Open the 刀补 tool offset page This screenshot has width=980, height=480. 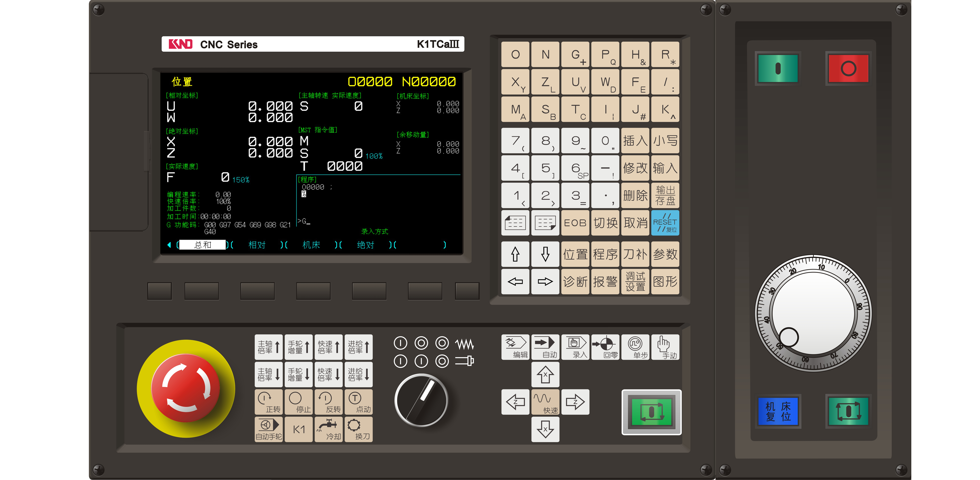pos(635,254)
